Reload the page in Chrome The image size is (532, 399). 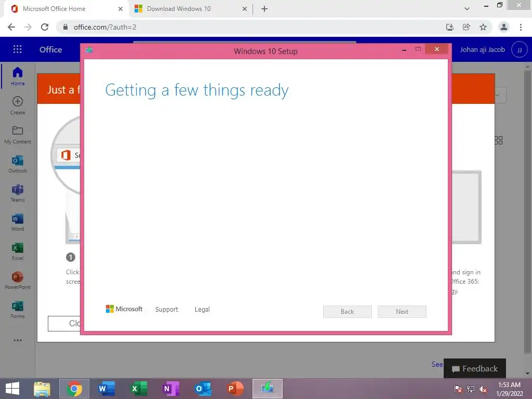point(45,27)
